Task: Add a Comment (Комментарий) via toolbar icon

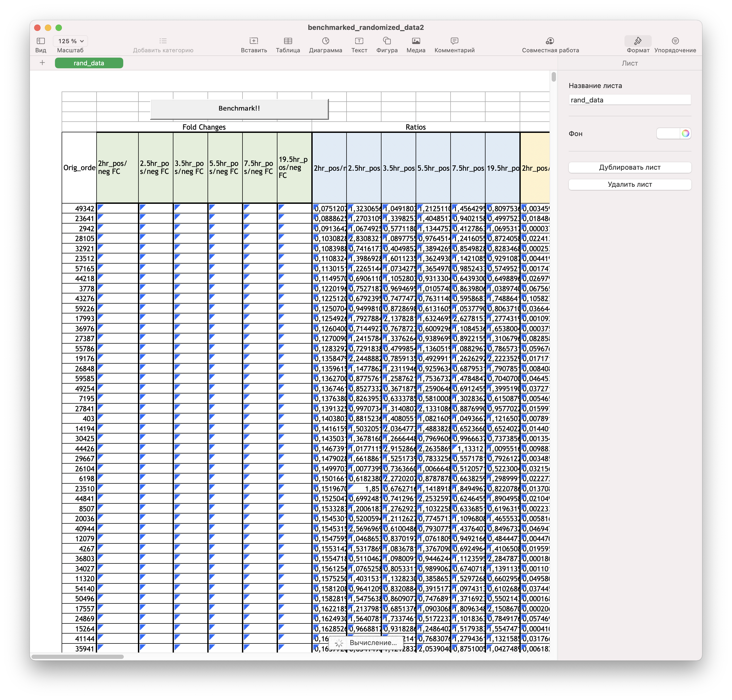Action: point(454,41)
